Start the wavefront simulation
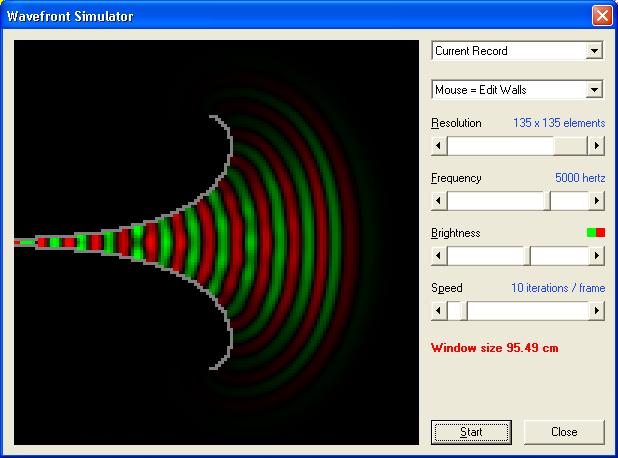 tap(471, 432)
